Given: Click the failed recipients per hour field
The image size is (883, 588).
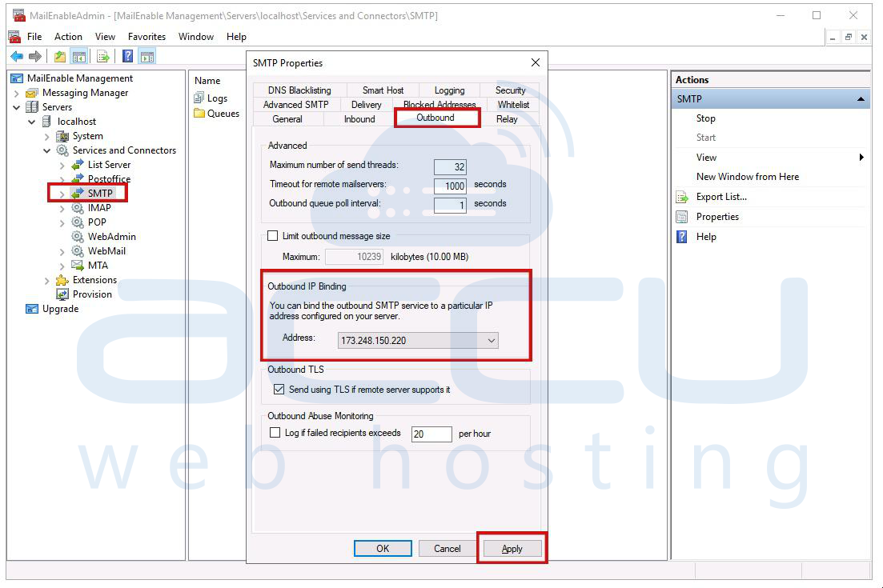Looking at the screenshot, I should coord(431,434).
